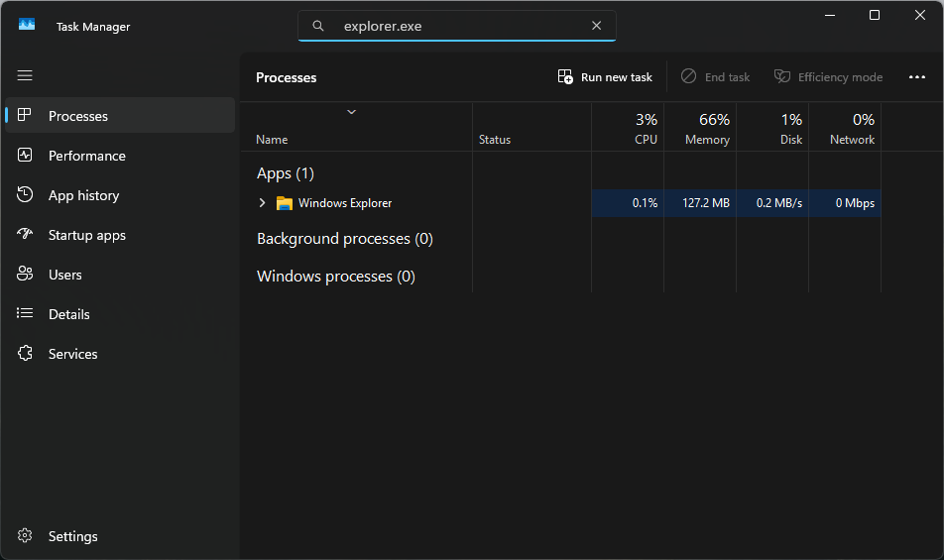Open the Services page

coord(72,354)
